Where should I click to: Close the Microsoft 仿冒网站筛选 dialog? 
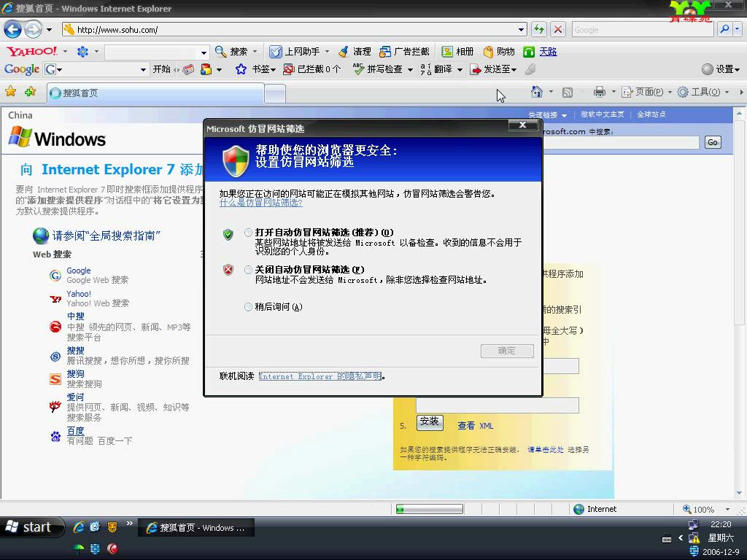tap(522, 125)
